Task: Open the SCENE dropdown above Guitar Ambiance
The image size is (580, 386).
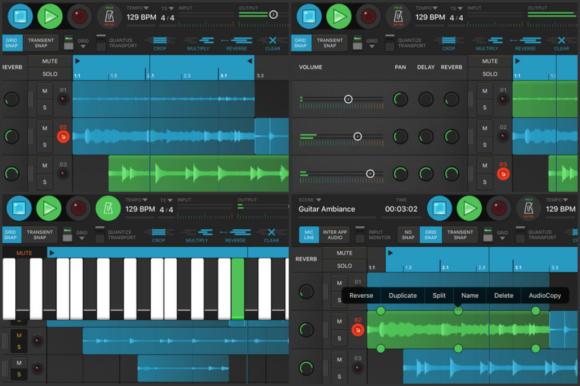Action: (310, 200)
